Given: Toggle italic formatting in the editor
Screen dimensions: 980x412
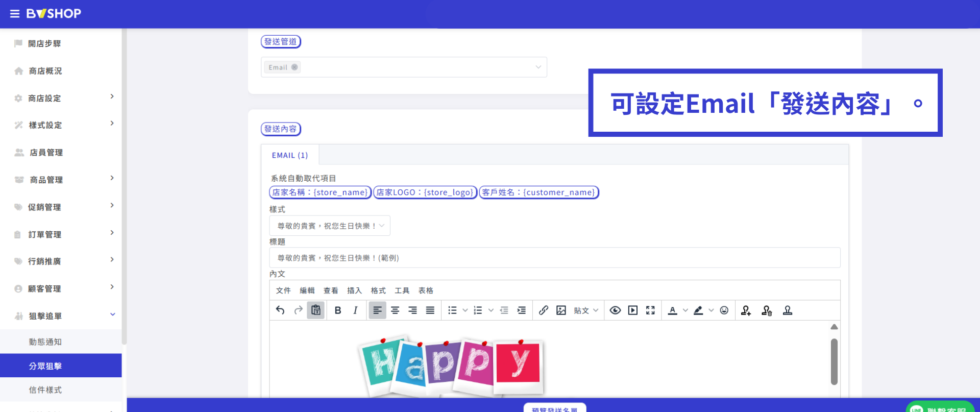Looking at the screenshot, I should coord(355,310).
